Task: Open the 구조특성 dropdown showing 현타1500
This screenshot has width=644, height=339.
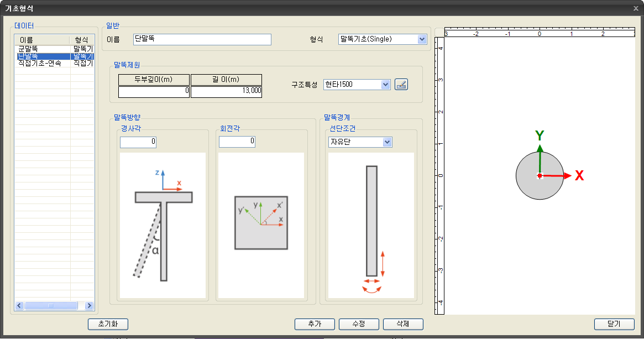Action: 357,84
